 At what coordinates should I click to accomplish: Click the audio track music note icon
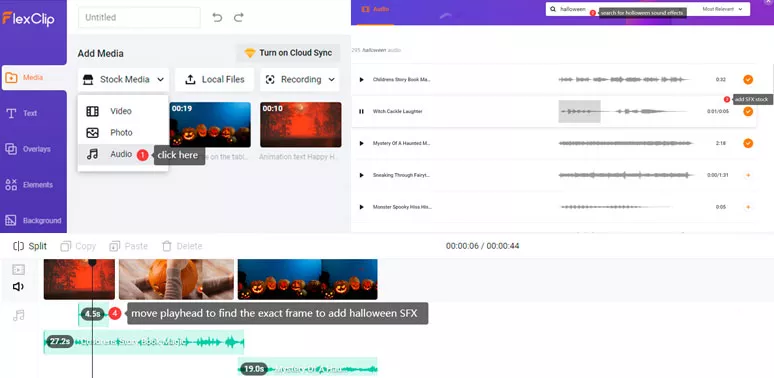[x=18, y=315]
